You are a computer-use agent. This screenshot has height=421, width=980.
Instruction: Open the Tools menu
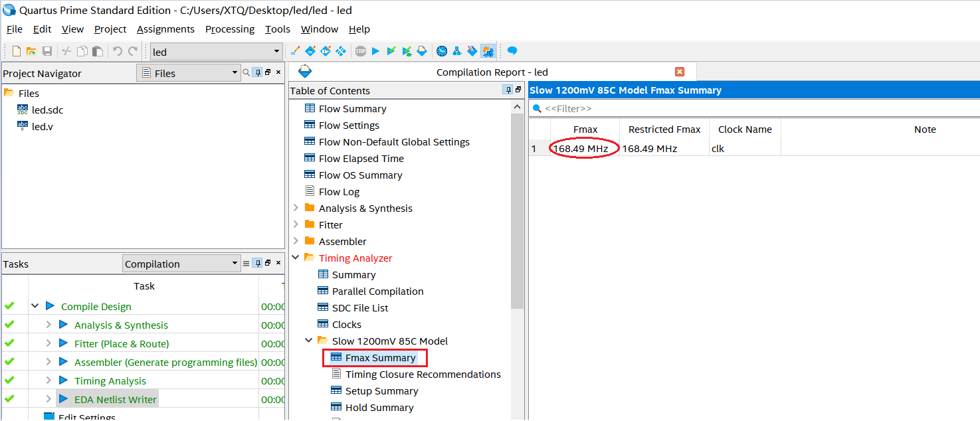coord(278,29)
